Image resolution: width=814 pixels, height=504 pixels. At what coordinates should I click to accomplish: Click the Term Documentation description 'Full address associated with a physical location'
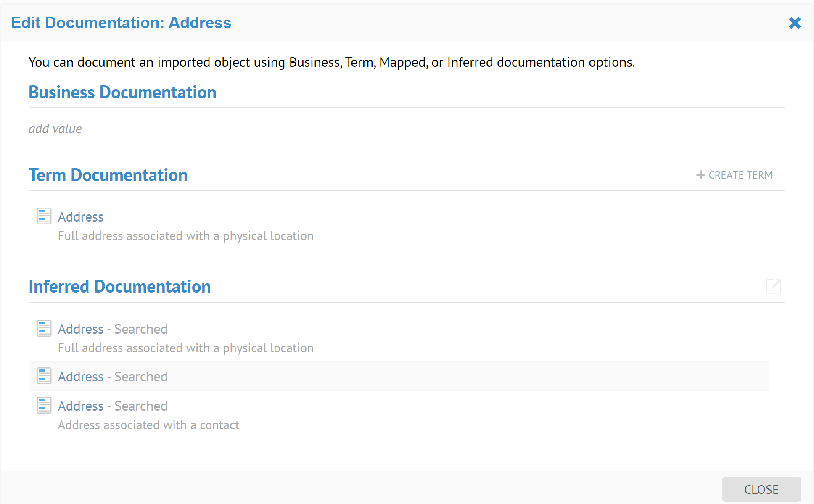[x=185, y=236]
